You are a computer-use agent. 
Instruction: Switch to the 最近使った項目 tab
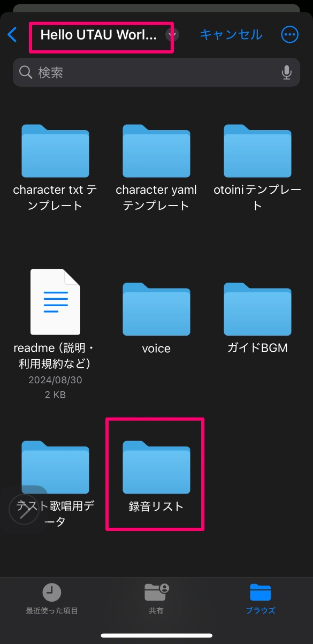pos(52,598)
